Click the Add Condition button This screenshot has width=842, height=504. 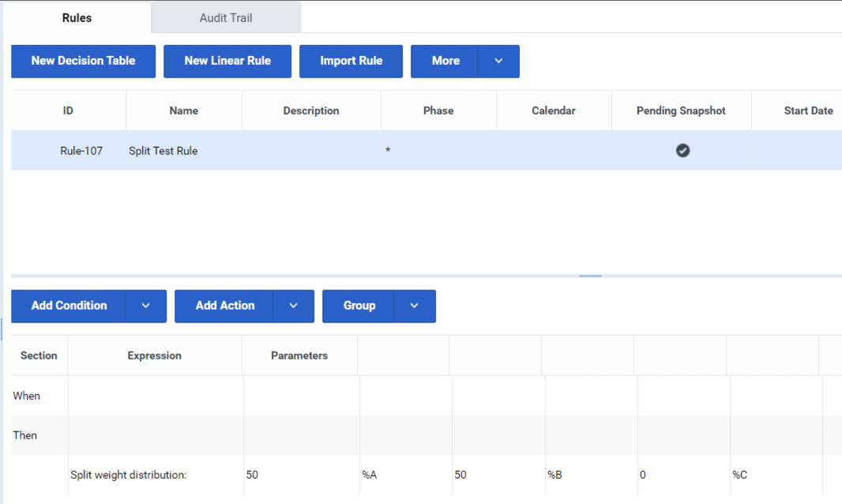tap(69, 307)
